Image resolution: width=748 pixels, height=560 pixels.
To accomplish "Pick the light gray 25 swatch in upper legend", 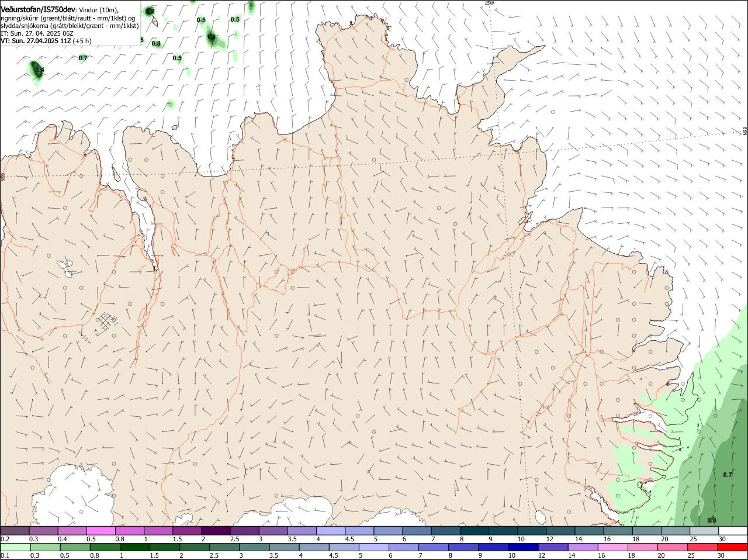I will 704,531.
